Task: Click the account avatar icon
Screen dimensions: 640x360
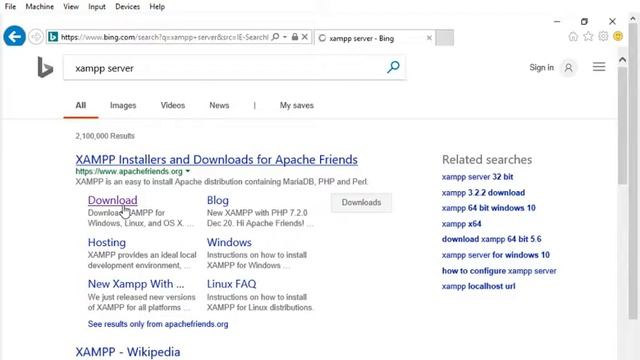Action: tap(569, 68)
